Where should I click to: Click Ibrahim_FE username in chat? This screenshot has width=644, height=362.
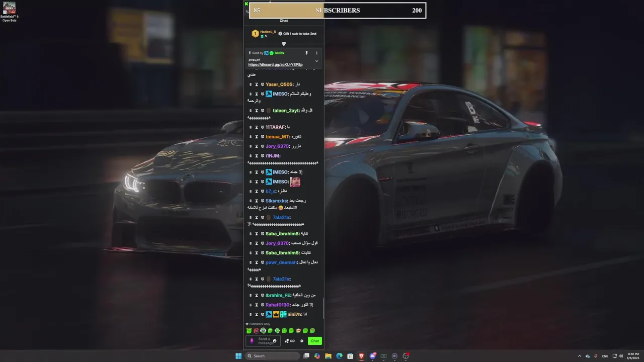[x=278, y=295]
